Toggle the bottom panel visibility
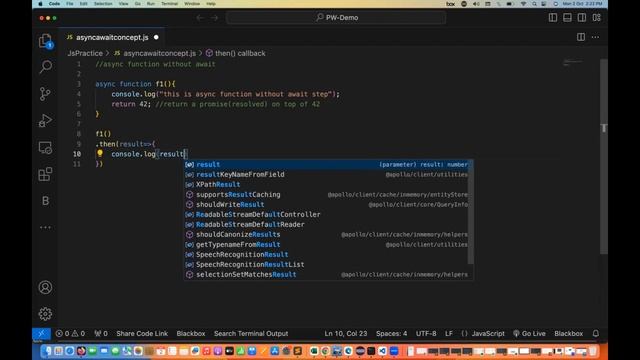 coord(567,18)
